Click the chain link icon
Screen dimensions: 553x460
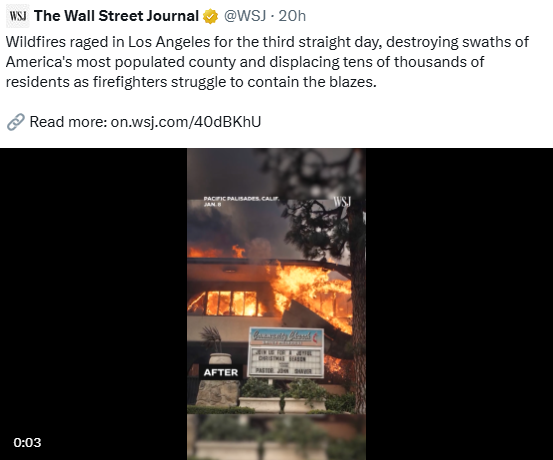tap(16, 122)
